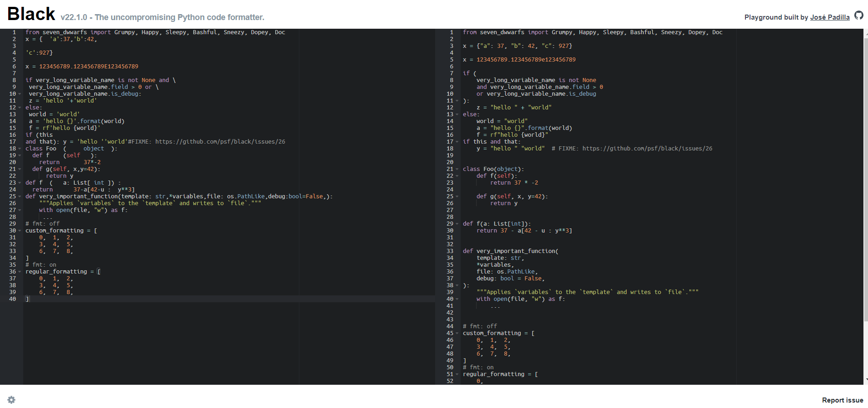The width and height of the screenshot is (868, 408).
Task: Fold def f at line 29 in the output editor
Action: coord(457,224)
